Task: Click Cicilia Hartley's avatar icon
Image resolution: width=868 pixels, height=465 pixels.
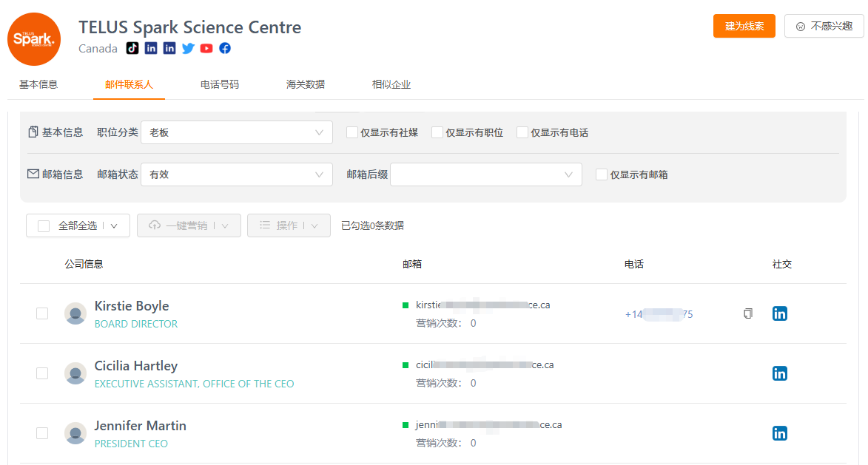Action: pyautogui.click(x=75, y=373)
